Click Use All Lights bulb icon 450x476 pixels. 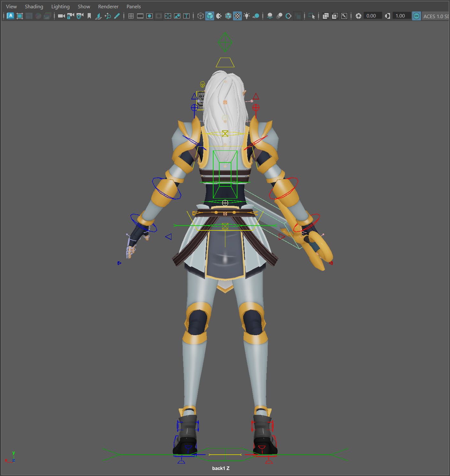[x=247, y=16]
